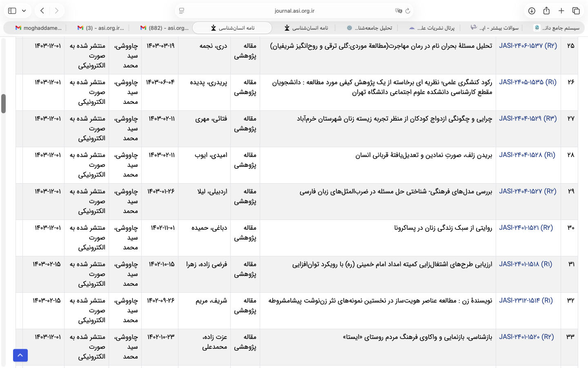Toggle the Safari sidebar

pyautogui.click(x=12, y=11)
